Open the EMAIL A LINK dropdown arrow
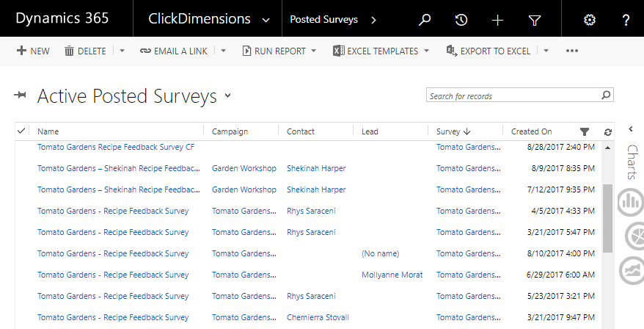This screenshot has width=644, height=329. click(x=224, y=51)
